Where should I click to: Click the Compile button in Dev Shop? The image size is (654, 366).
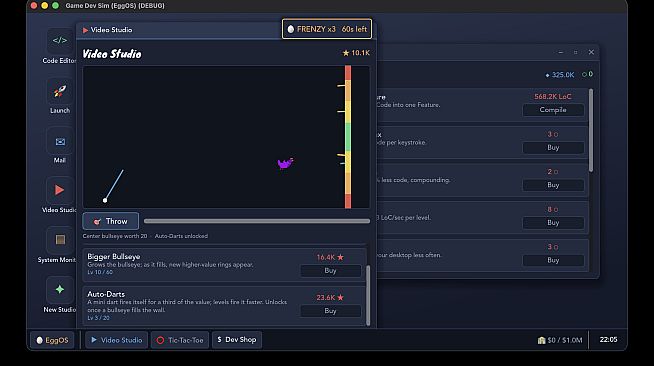click(x=553, y=110)
